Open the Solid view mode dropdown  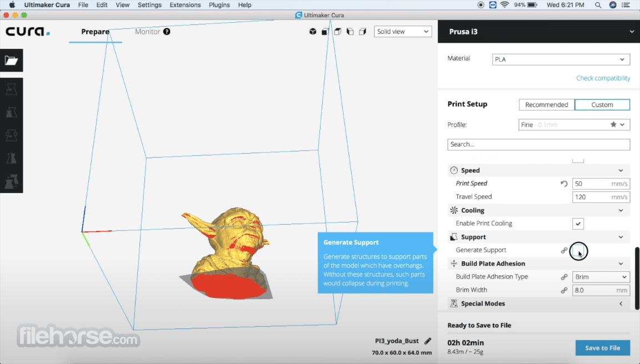(x=403, y=32)
